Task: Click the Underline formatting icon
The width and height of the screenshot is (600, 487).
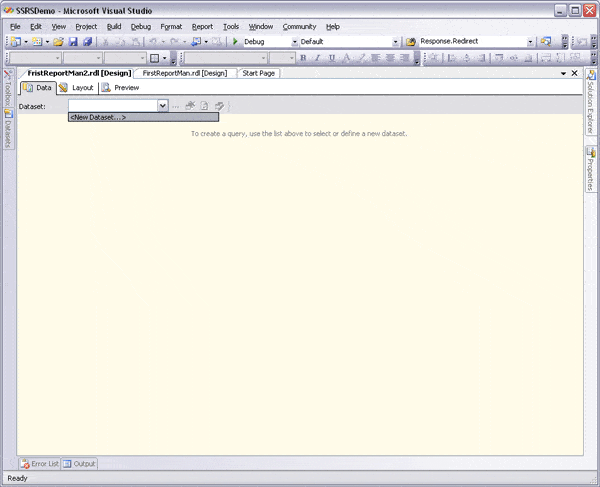Action: coord(332,58)
